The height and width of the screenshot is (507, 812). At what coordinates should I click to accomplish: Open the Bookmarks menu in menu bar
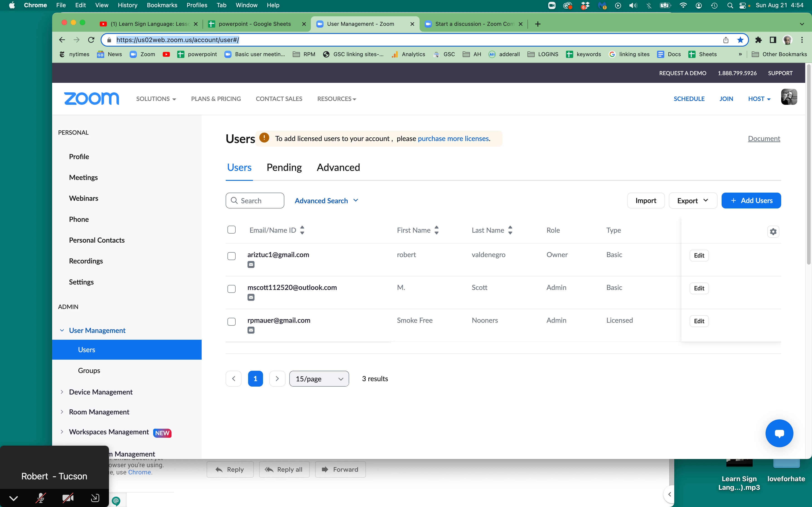(x=162, y=5)
